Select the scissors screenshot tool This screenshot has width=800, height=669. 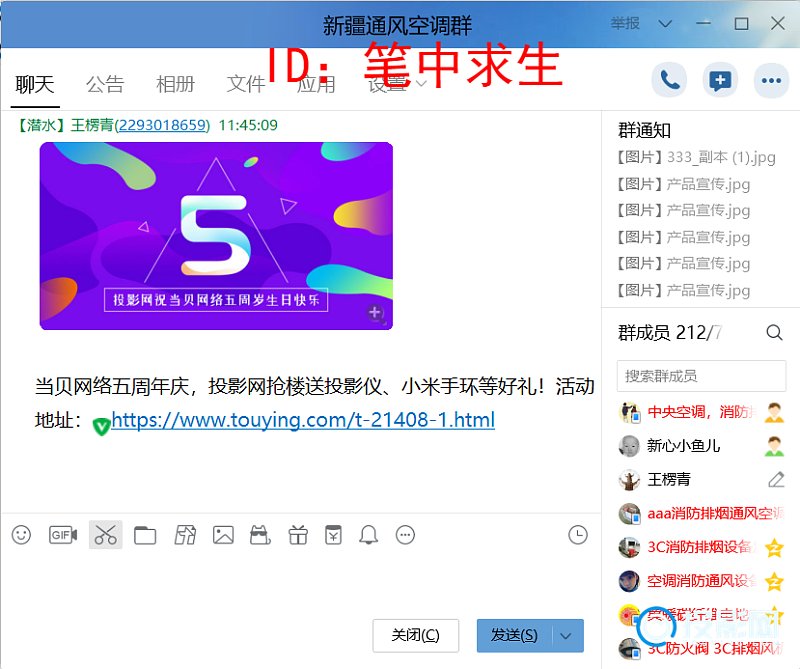tap(105, 535)
